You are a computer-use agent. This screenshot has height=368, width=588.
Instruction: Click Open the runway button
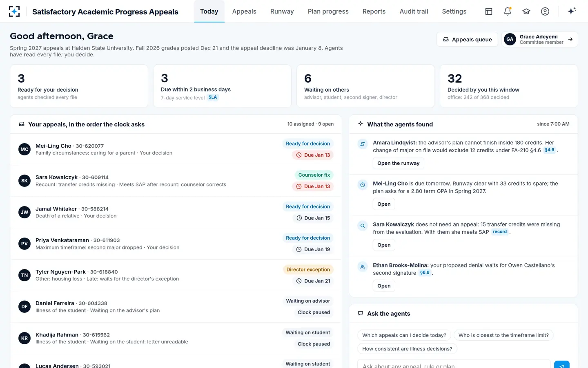tap(399, 163)
